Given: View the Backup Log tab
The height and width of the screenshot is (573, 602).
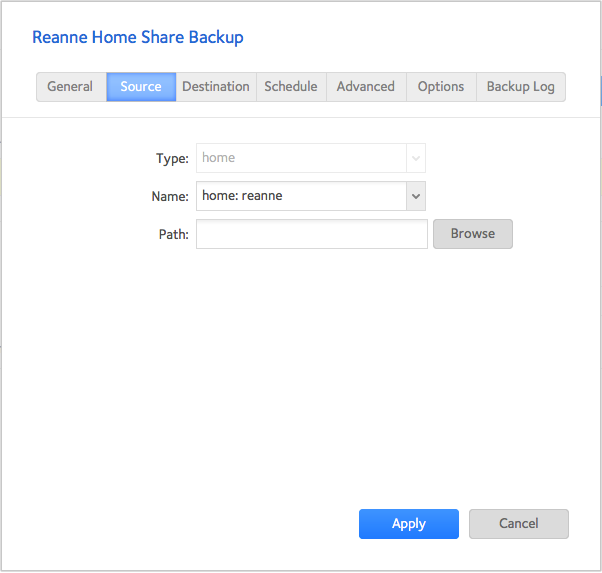Looking at the screenshot, I should click(x=520, y=87).
